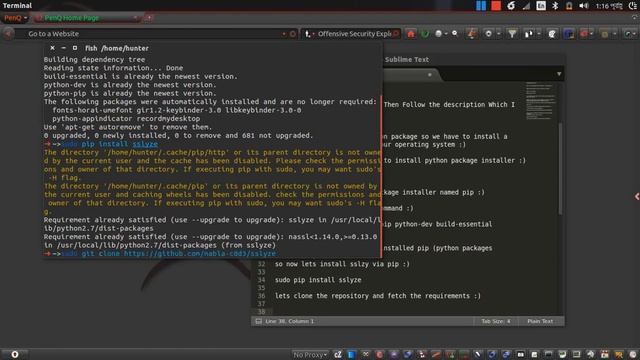Open the sound volume indicator
Viewport: 640px width, 360px height.
point(584,6)
